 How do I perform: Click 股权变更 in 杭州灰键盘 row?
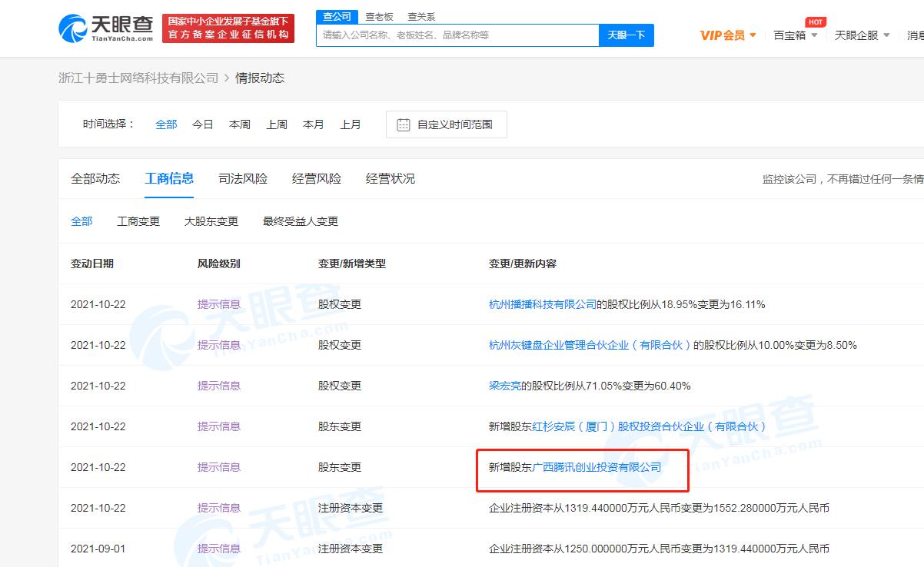point(340,345)
